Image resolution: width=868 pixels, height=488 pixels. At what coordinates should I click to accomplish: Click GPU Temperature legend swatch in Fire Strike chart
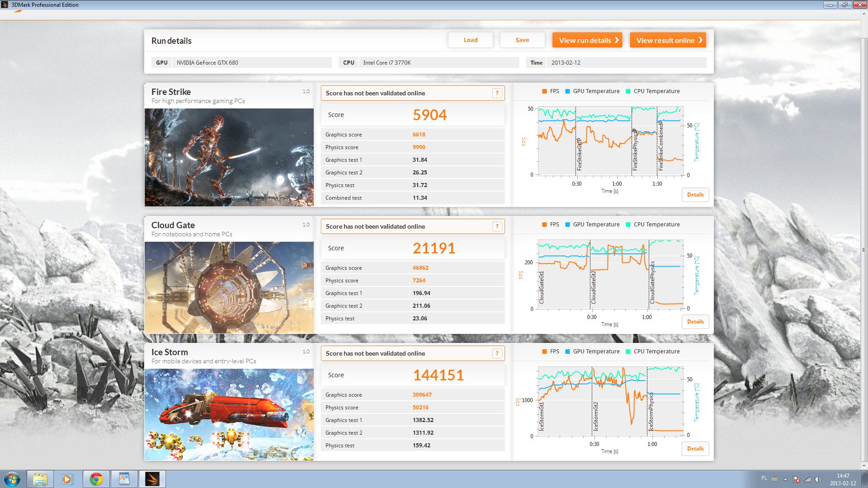click(x=567, y=91)
